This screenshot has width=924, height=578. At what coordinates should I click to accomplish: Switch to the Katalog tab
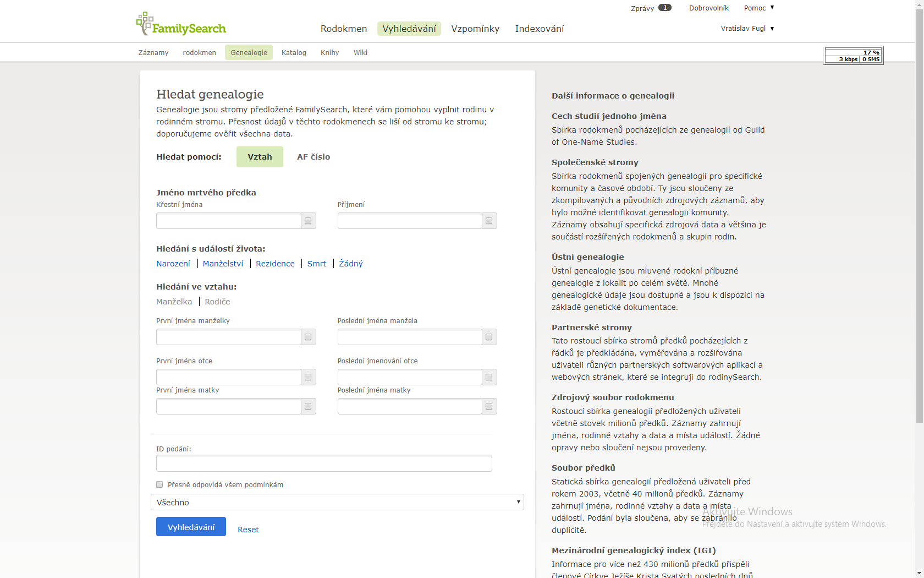tap(294, 52)
